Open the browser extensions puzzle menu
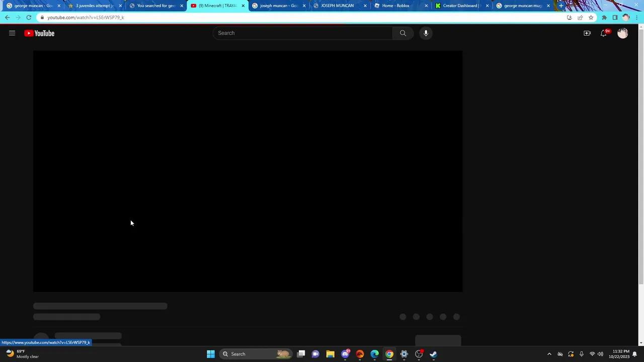Image resolution: width=644 pixels, height=362 pixels. pos(604,17)
